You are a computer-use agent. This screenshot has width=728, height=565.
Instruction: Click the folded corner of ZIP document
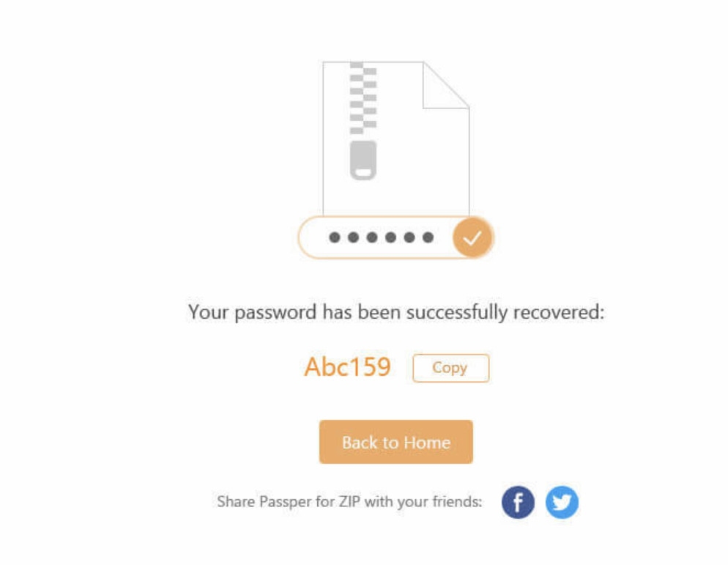pyautogui.click(x=446, y=85)
